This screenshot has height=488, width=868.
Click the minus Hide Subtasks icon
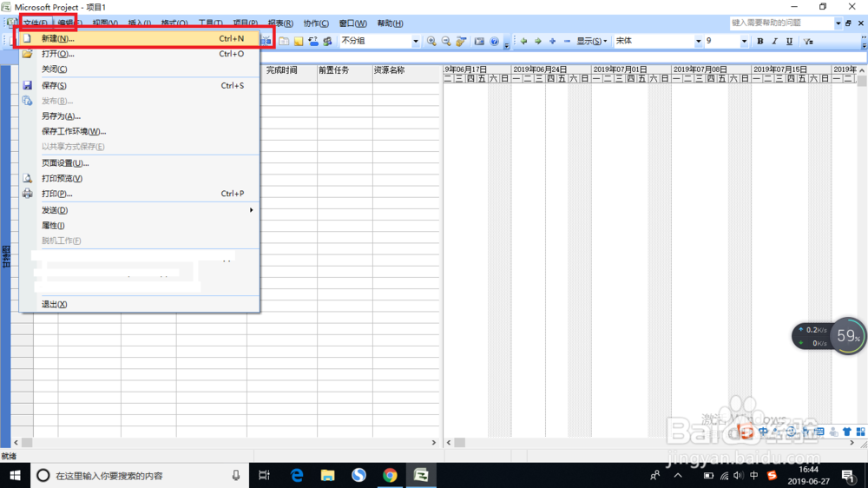(x=567, y=41)
